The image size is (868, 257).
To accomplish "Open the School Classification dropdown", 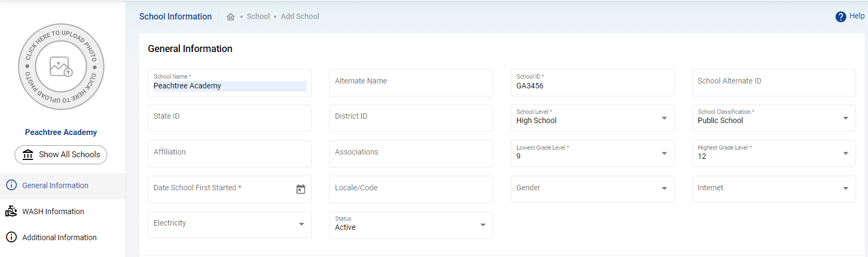I will pos(774,118).
